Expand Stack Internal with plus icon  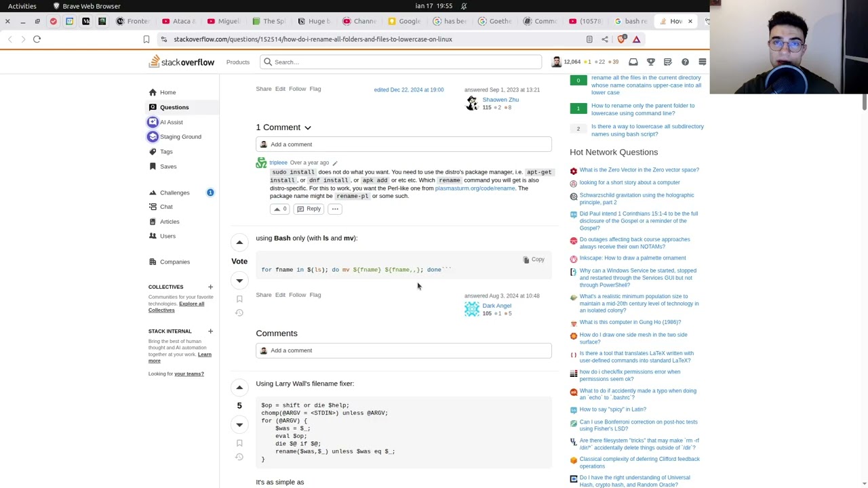click(x=210, y=331)
